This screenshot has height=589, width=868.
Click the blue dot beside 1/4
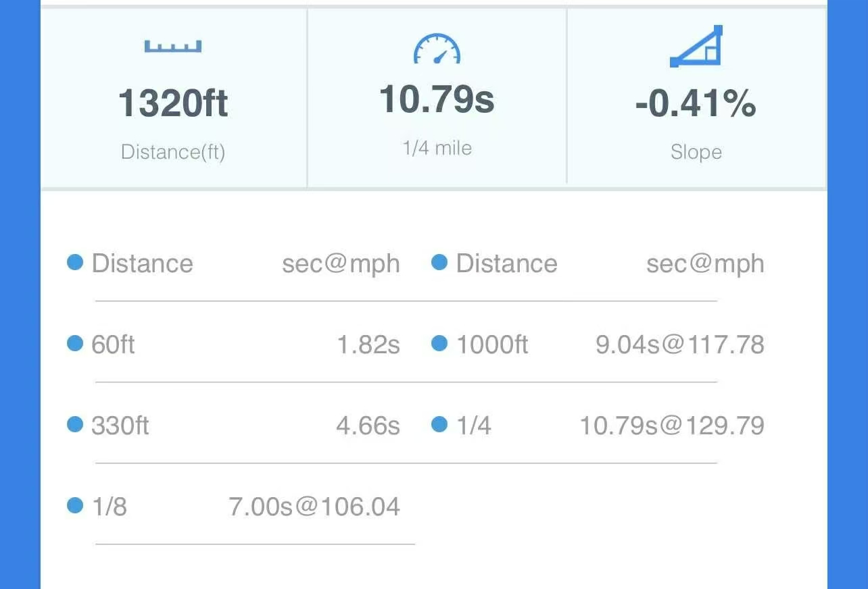[439, 425]
